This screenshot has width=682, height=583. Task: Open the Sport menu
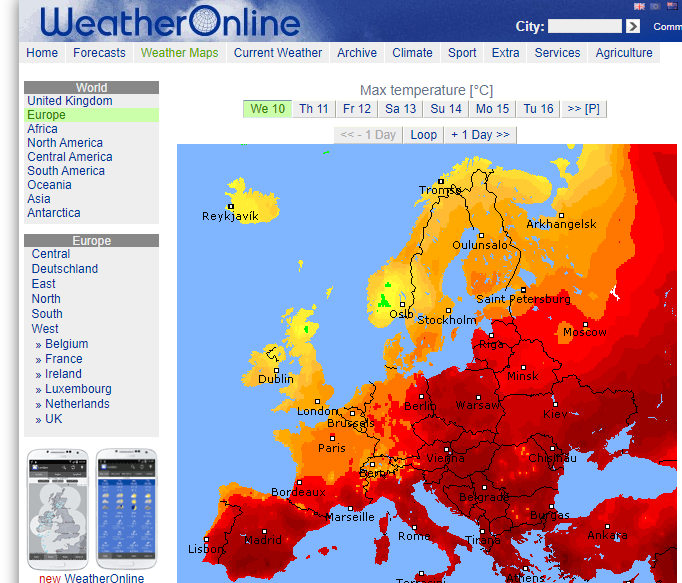(x=462, y=53)
